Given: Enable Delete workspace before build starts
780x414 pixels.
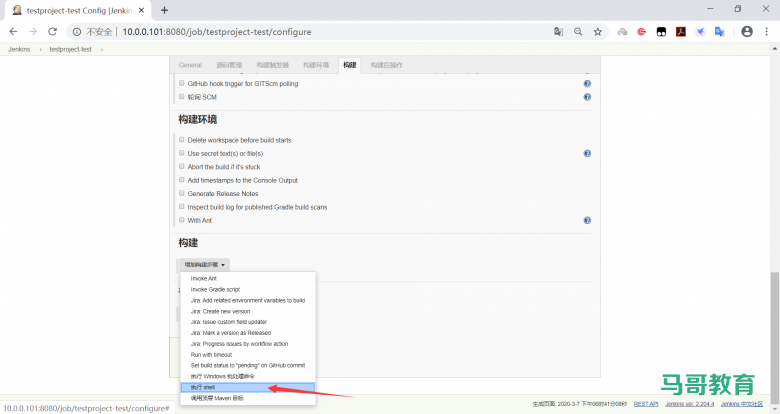Looking at the screenshot, I should (x=182, y=140).
